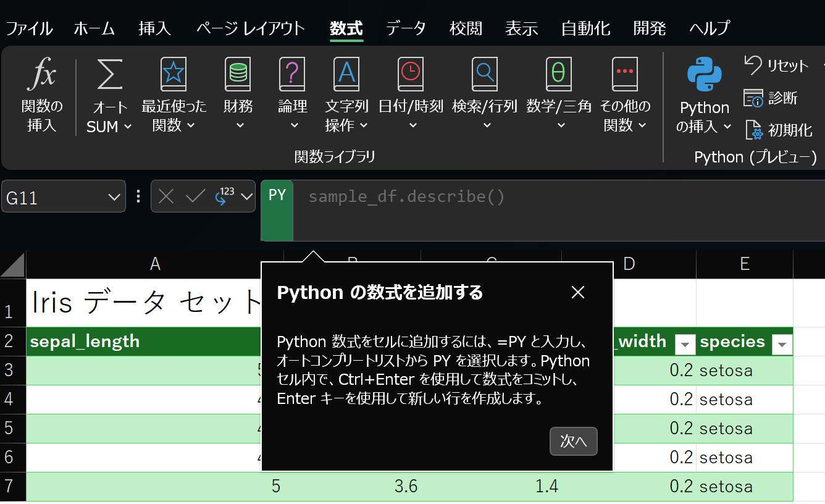This screenshot has width=825, height=504.
Task: Open 日付/時刻 clock functions icon
Action: [x=411, y=75]
